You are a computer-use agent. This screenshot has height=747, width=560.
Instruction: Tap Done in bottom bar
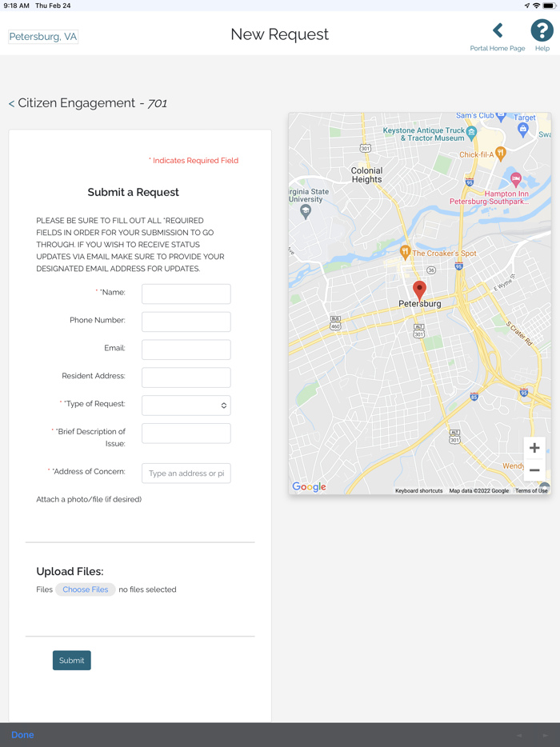[22, 735]
